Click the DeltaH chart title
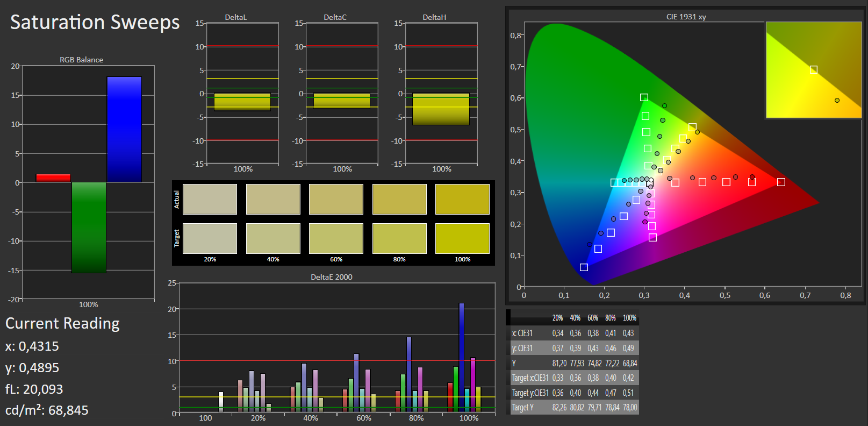This screenshot has height=426, width=868. 434,17
